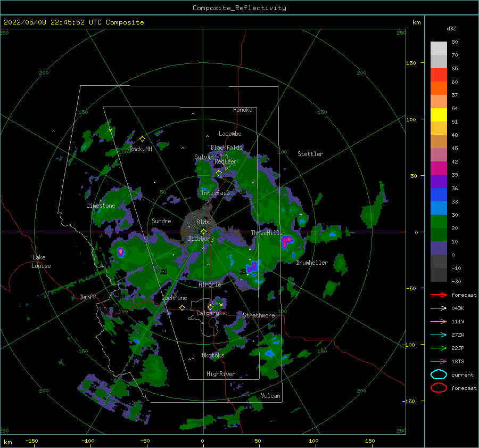Screen dimensions: 479x448
Task: Click the Lake Louise label
Action: coord(41,262)
